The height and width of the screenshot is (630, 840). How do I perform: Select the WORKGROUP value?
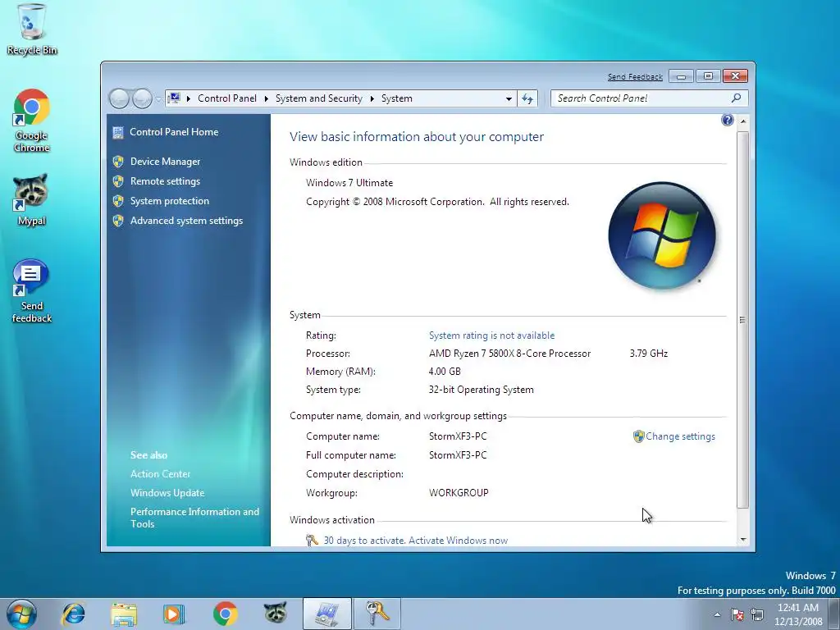(459, 493)
